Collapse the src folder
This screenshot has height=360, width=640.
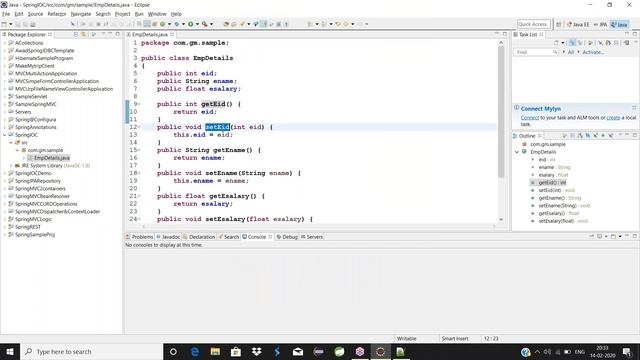click(11, 142)
